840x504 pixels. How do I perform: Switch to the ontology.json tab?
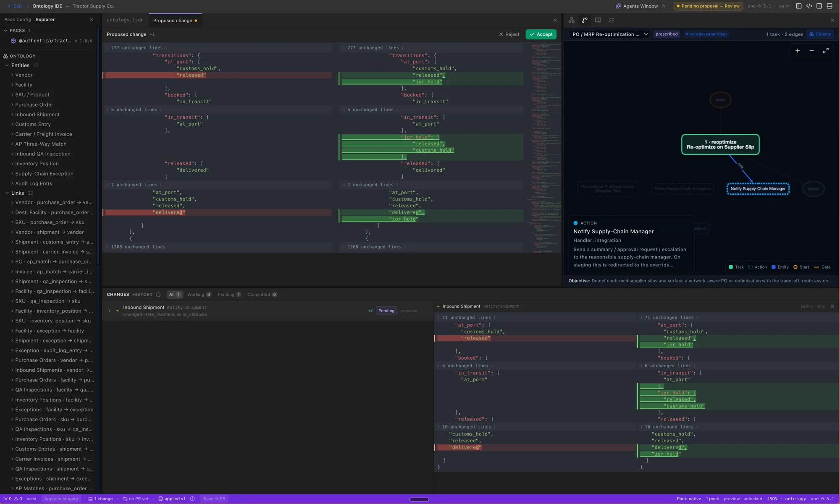coord(125,20)
